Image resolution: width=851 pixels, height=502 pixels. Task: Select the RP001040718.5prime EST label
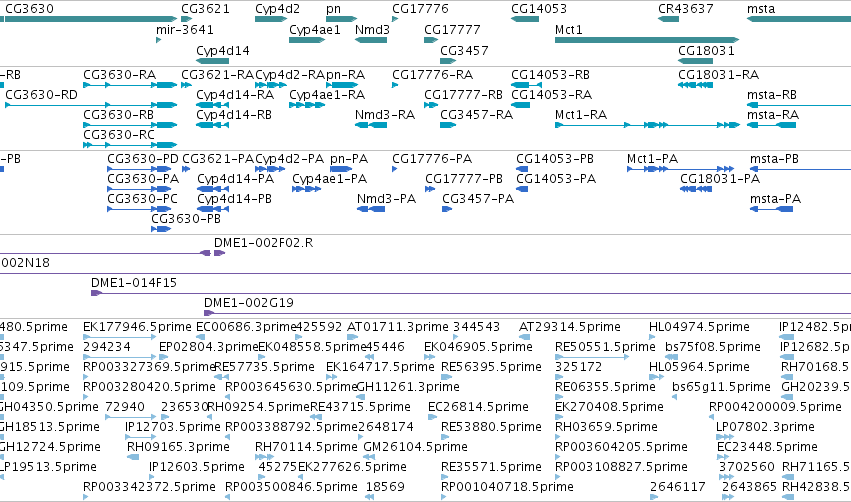tap(507, 487)
